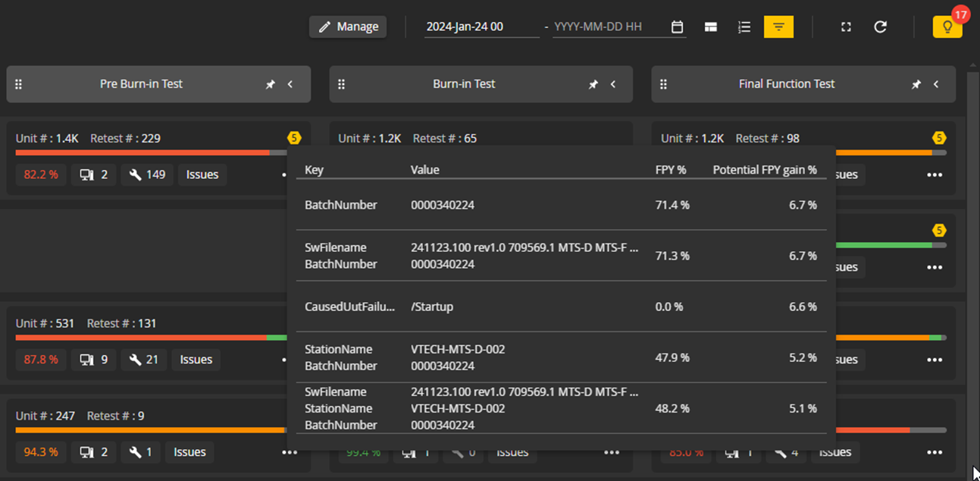Viewport: 980px width, 481px height.
Task: Refresh the dashboard data
Action: tap(880, 27)
